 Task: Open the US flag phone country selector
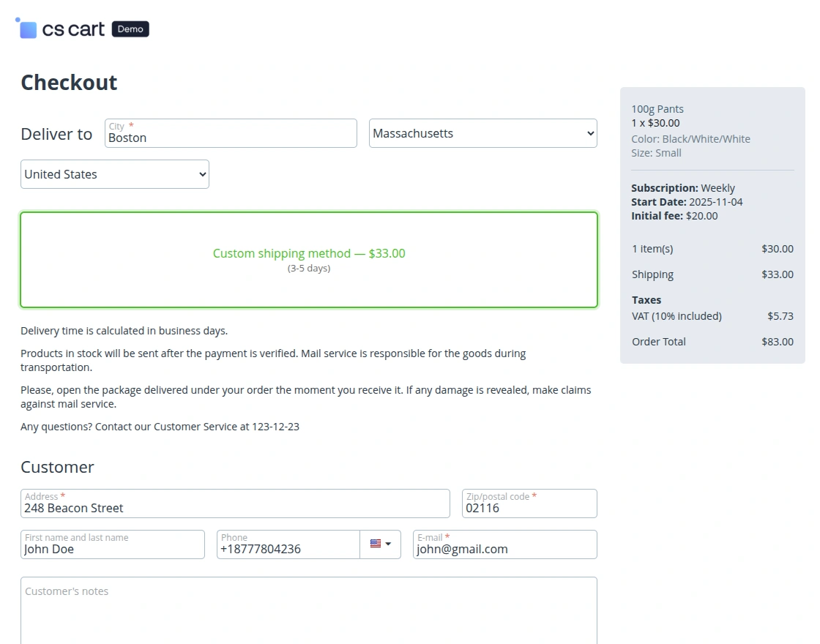pyautogui.click(x=380, y=544)
